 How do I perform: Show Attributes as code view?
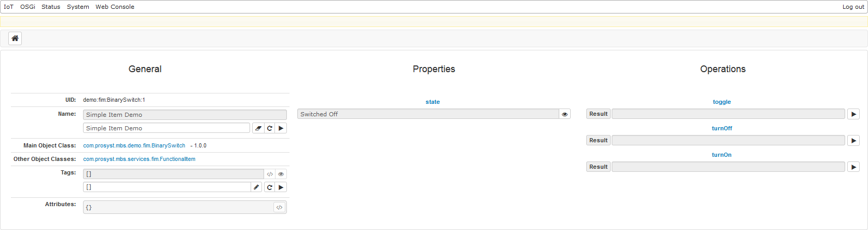coord(279,208)
